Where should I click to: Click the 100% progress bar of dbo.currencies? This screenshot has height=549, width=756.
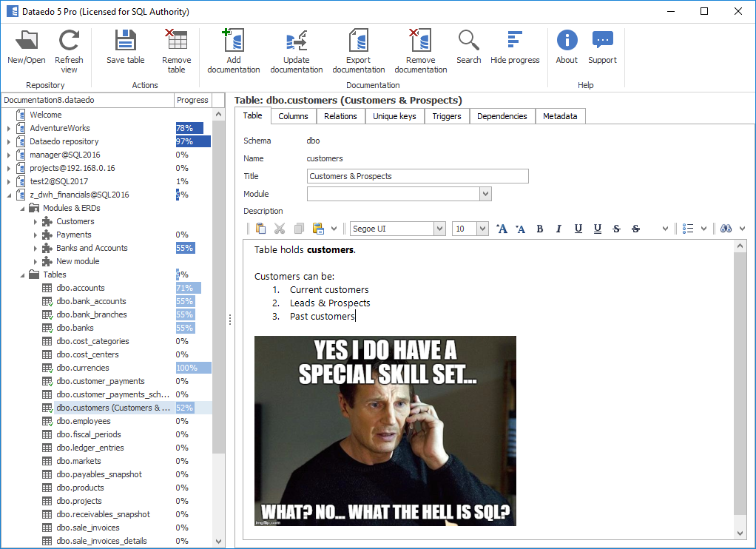click(193, 368)
